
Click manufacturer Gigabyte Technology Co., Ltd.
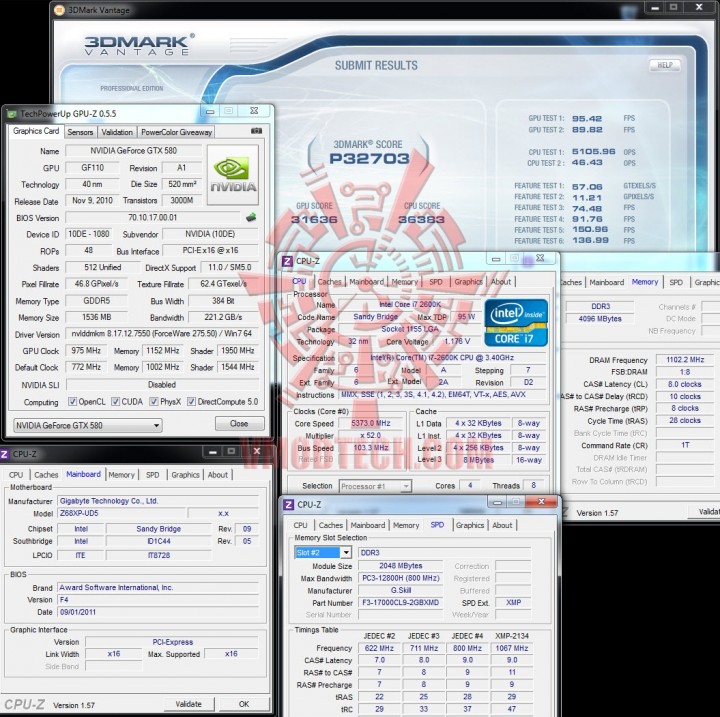(158, 501)
